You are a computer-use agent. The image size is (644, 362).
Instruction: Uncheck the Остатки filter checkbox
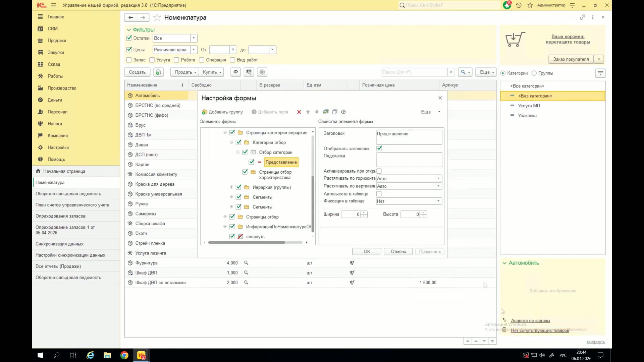(x=129, y=38)
